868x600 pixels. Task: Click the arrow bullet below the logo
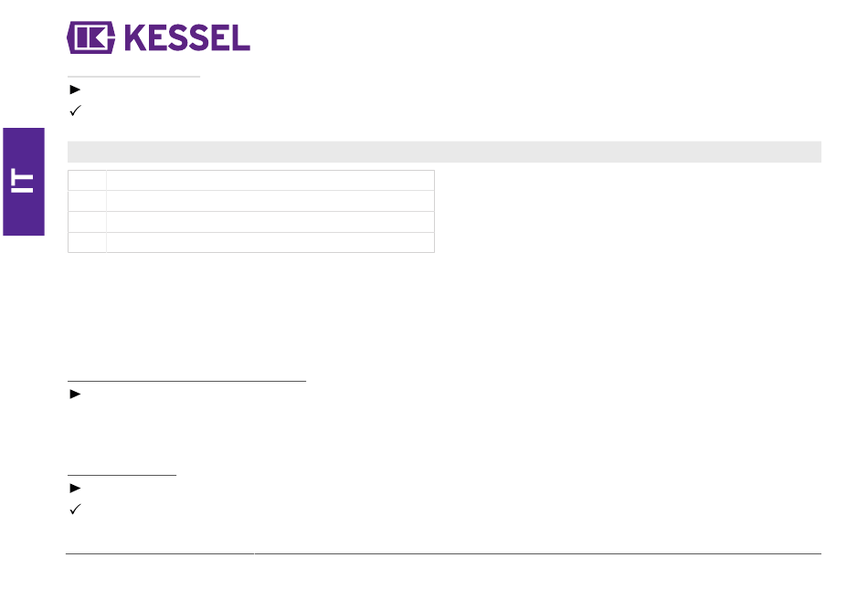point(75,89)
